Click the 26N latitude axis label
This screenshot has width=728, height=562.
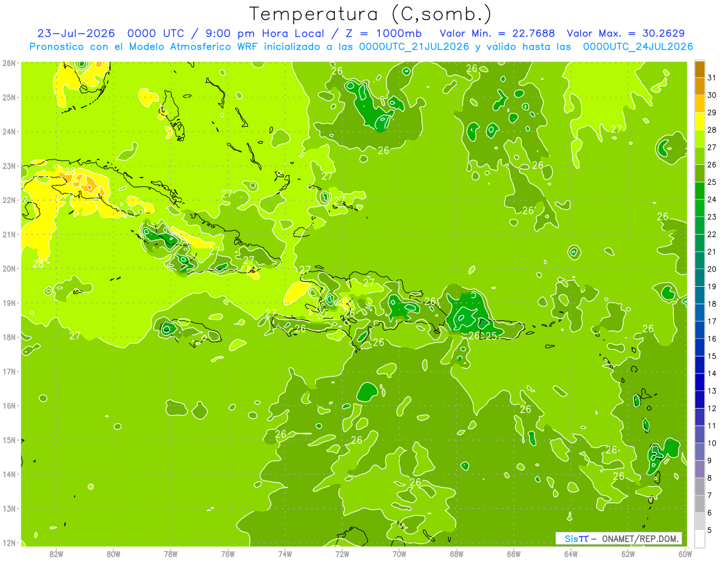(8, 63)
